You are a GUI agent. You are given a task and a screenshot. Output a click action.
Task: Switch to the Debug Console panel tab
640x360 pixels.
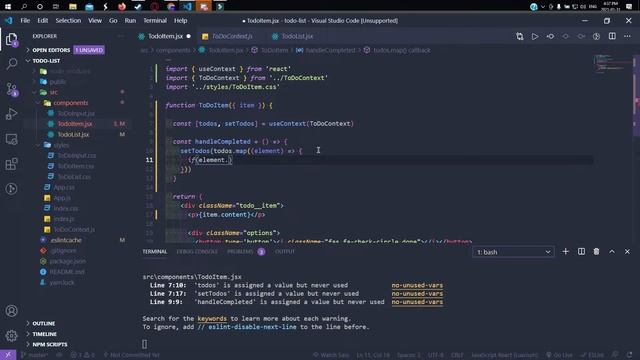(x=197, y=252)
